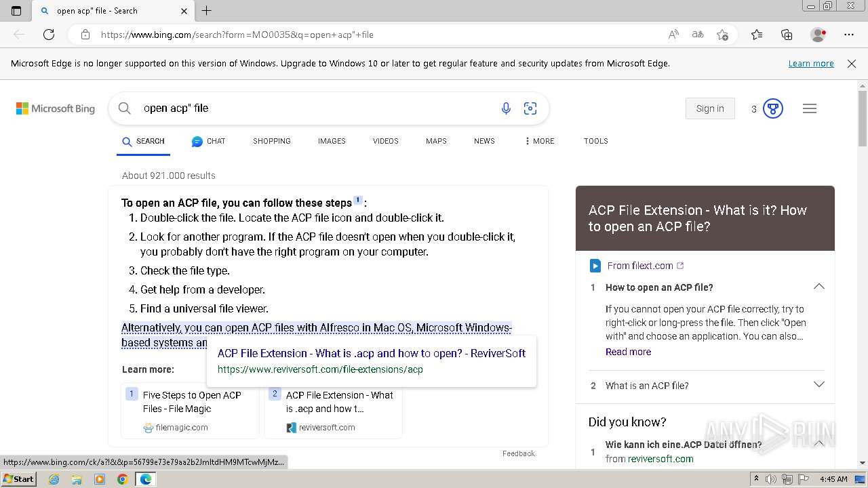The height and width of the screenshot is (488, 868).
Task: Open Action Center flag icon
Action: (802, 479)
